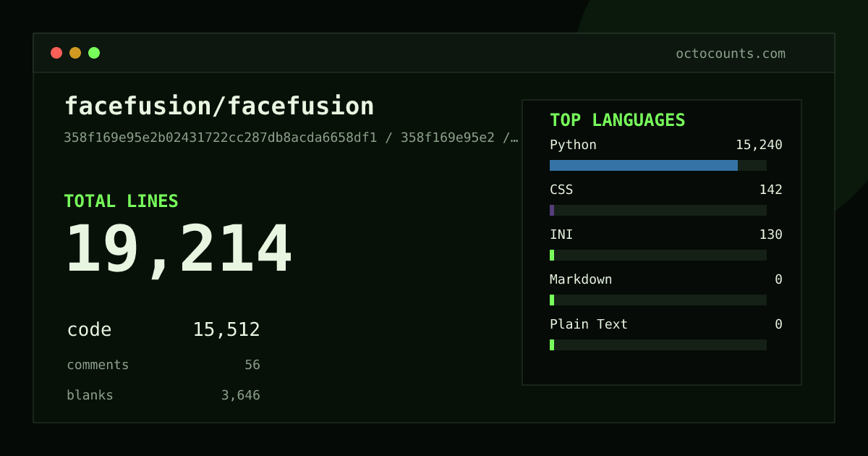The image size is (868, 456).
Task: Click the TOP LANGUAGES heading
Action: [x=617, y=120]
